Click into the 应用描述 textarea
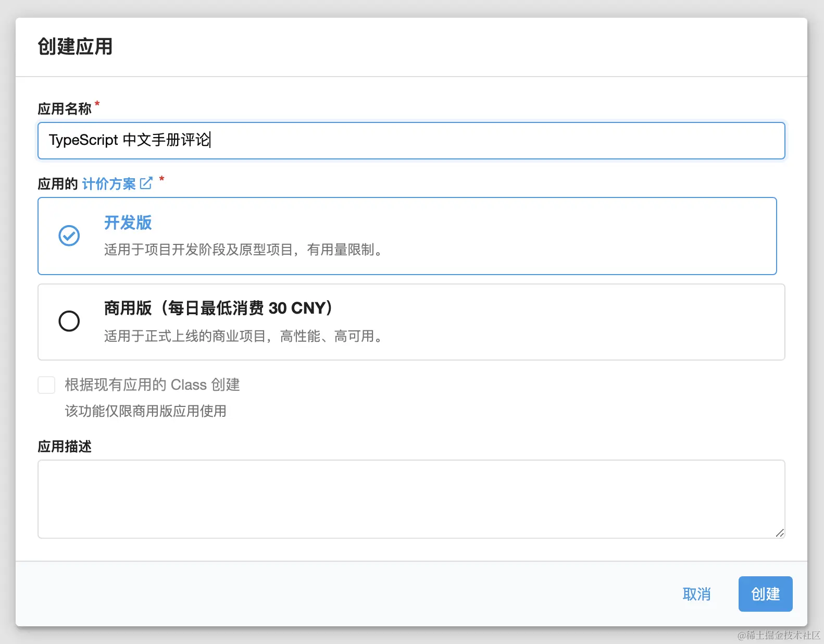 [x=411, y=499]
